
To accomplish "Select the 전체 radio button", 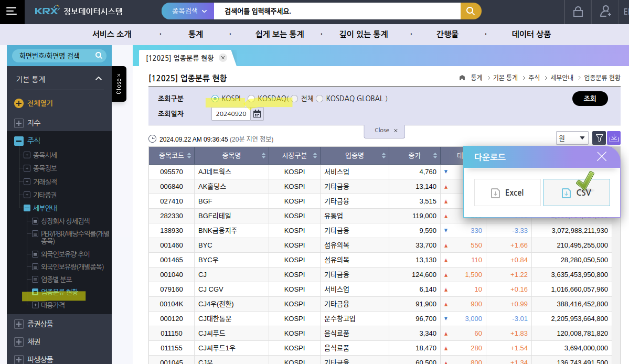I will click(x=294, y=99).
